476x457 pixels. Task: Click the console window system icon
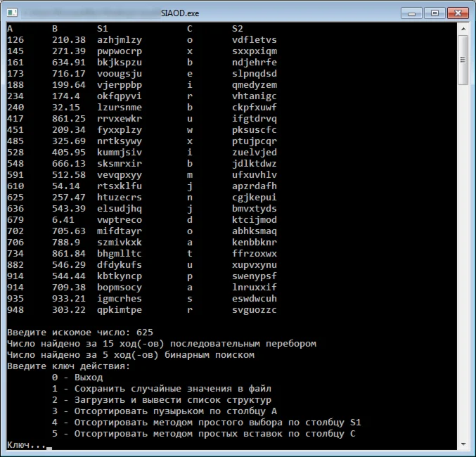12,13
